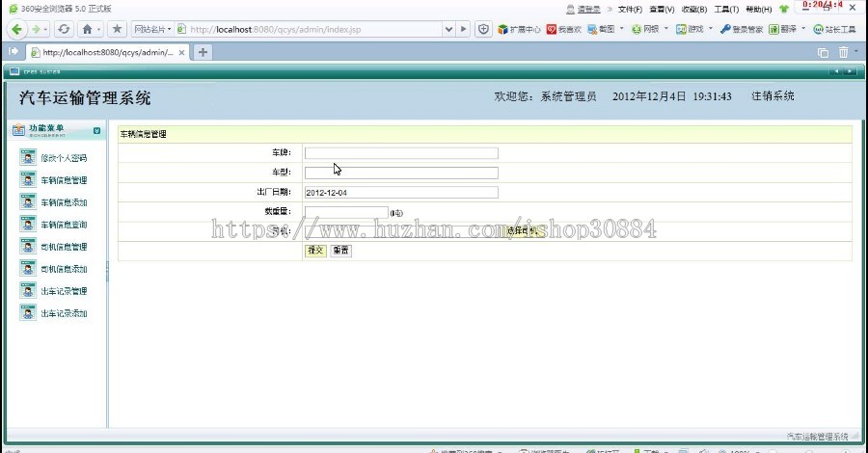Go to the browser home page
Screen dimensions: 868x453
[88, 29]
